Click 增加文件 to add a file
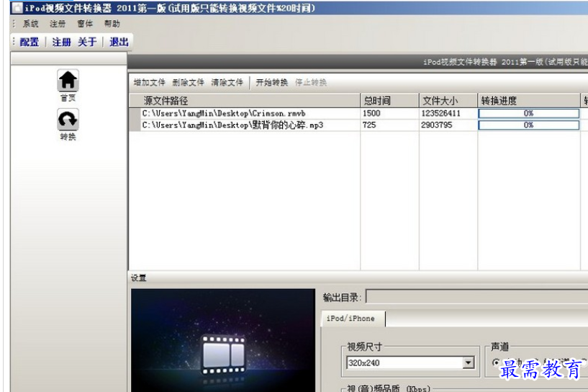The image size is (588, 392). 149,82
